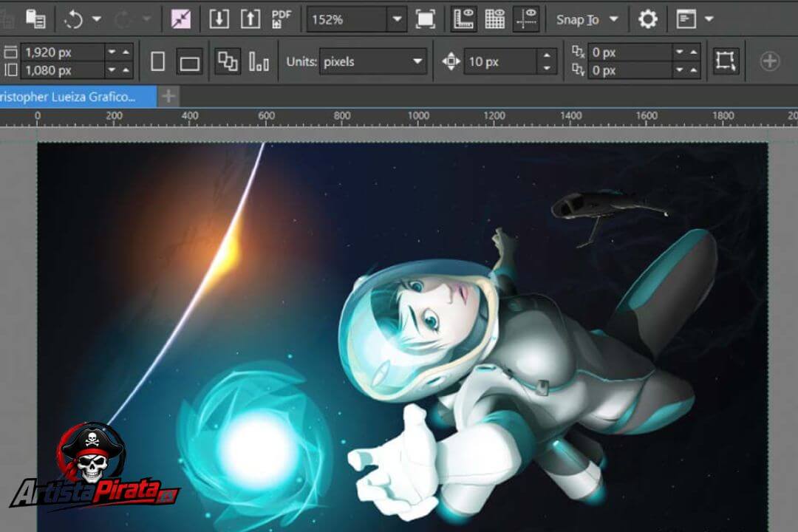The width and height of the screenshot is (798, 532).
Task: Click the pink Search Content icon
Action: click(x=181, y=20)
